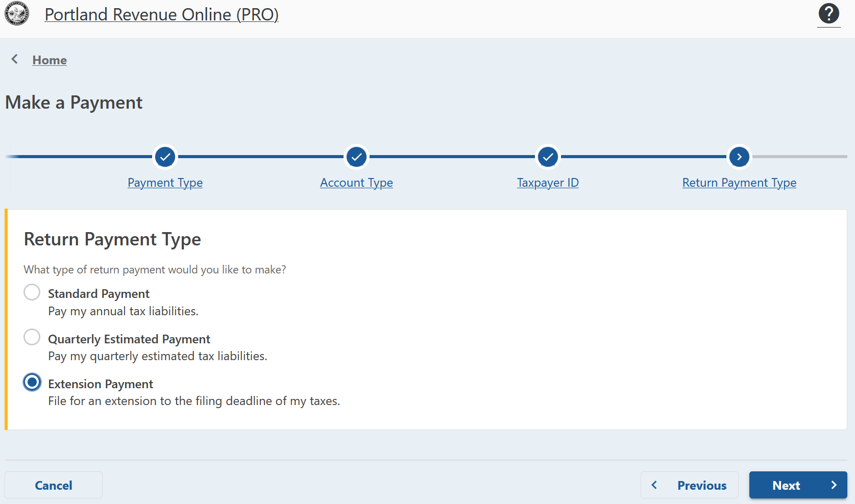Click the back arrow beside Home
This screenshot has width=855, height=504.
pos(14,59)
